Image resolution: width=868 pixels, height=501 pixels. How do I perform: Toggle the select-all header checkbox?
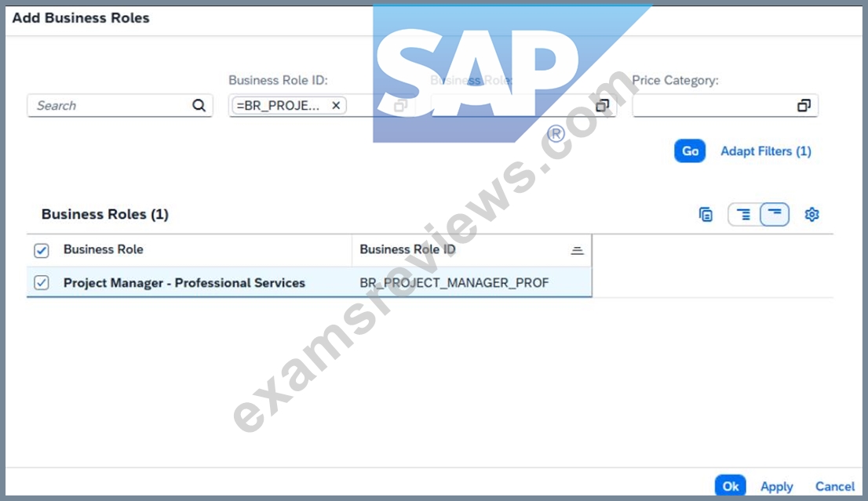point(42,251)
